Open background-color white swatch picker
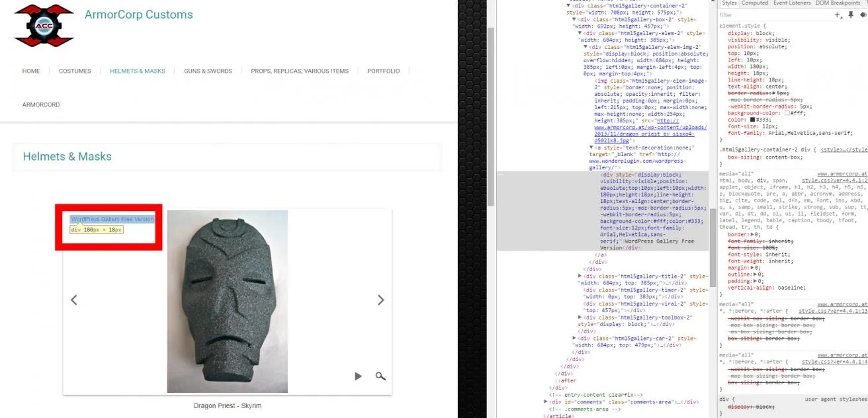Screen dimensions: 868x418 point(787,113)
